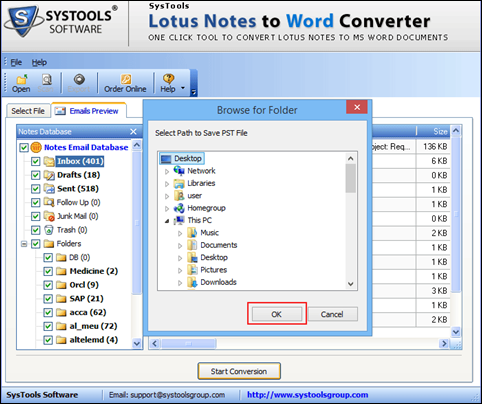Expand the Libraries node

(x=167, y=184)
